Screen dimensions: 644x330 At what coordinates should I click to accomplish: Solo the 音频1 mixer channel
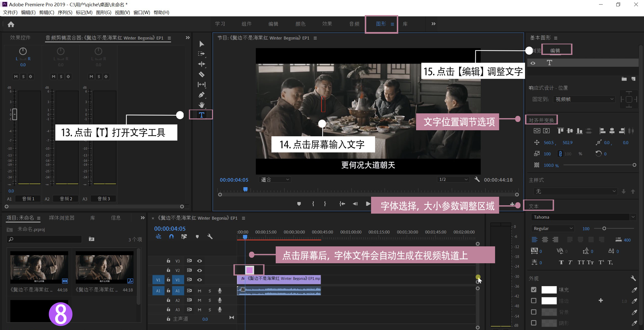click(x=23, y=77)
